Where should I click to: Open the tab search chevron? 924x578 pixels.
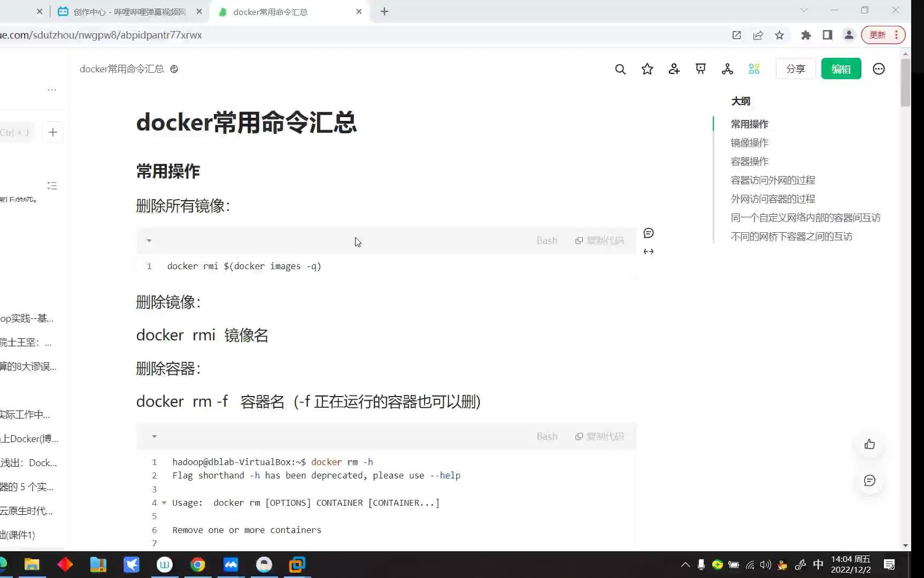(804, 10)
